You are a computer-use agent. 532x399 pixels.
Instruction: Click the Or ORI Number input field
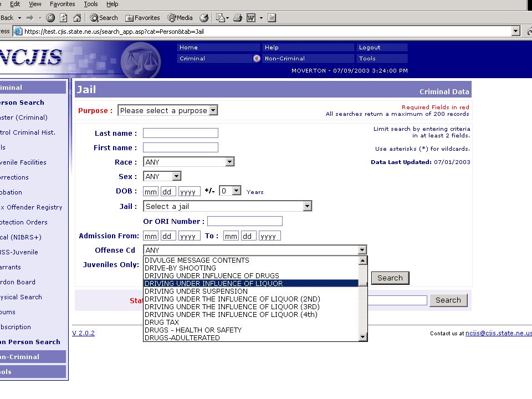(244, 221)
